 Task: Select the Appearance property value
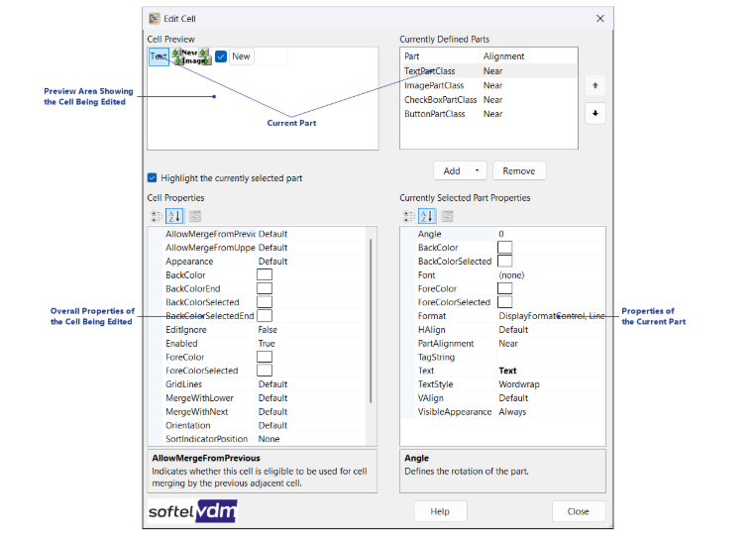[x=311, y=262]
